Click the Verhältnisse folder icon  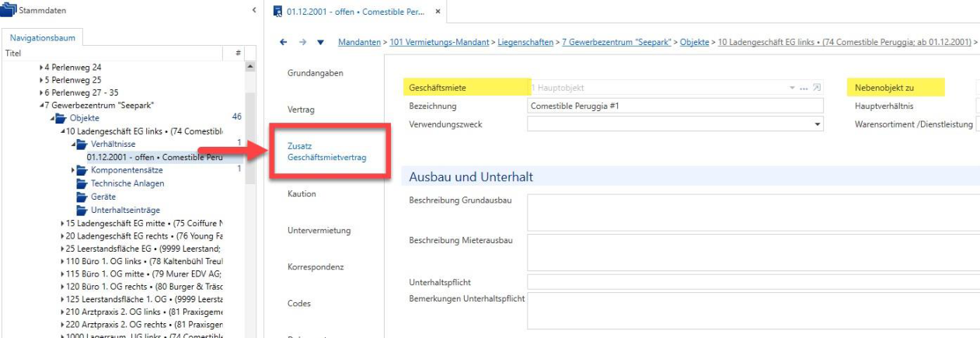click(82, 144)
